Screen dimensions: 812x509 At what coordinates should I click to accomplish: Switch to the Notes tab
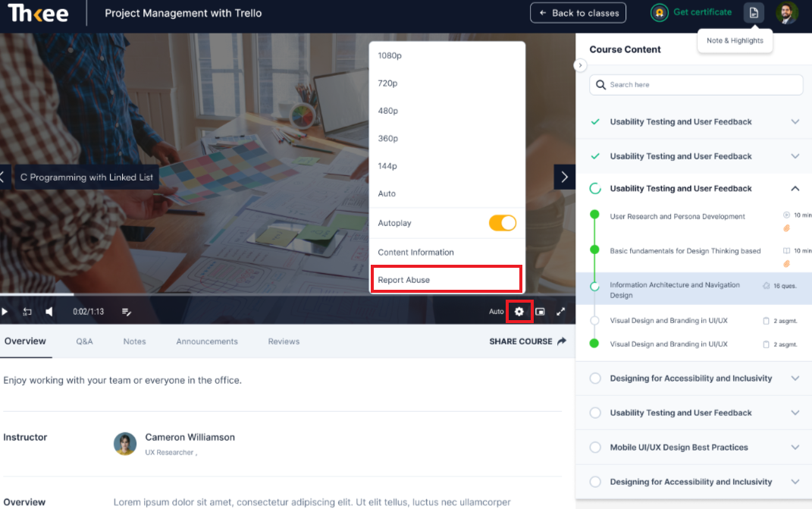(135, 341)
